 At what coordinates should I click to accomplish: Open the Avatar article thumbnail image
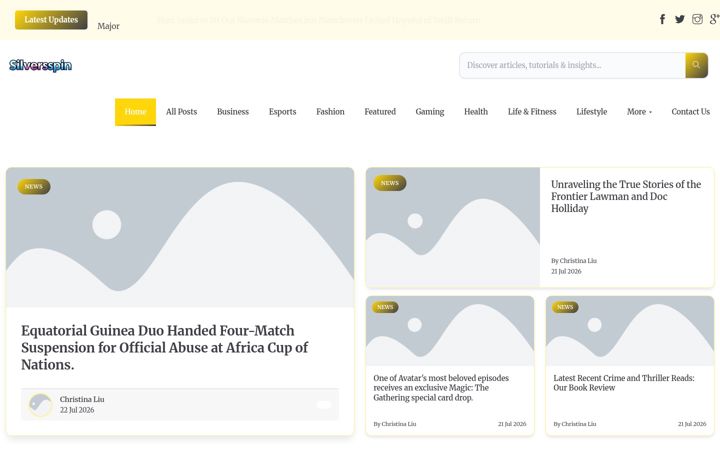coord(450,331)
